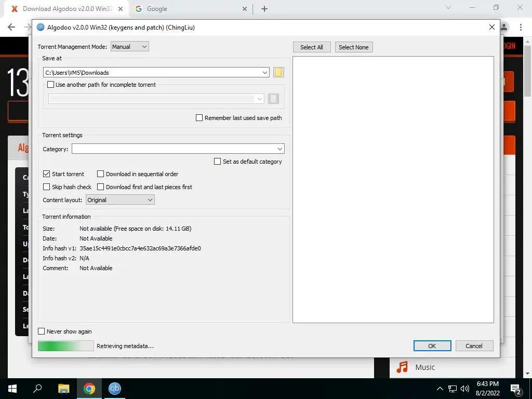Click the clock showing 6:43 PM

tap(487, 384)
